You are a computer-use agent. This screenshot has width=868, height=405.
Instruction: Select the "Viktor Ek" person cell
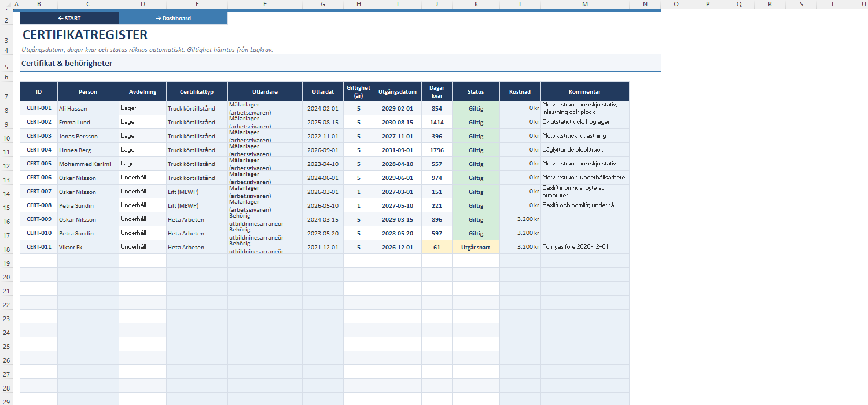(88, 247)
